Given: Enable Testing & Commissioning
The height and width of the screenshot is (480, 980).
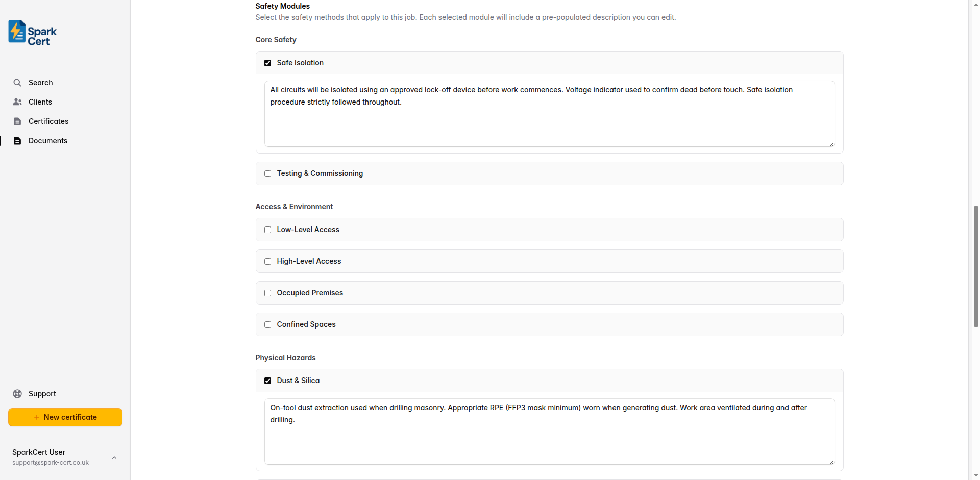Looking at the screenshot, I should coord(268,173).
